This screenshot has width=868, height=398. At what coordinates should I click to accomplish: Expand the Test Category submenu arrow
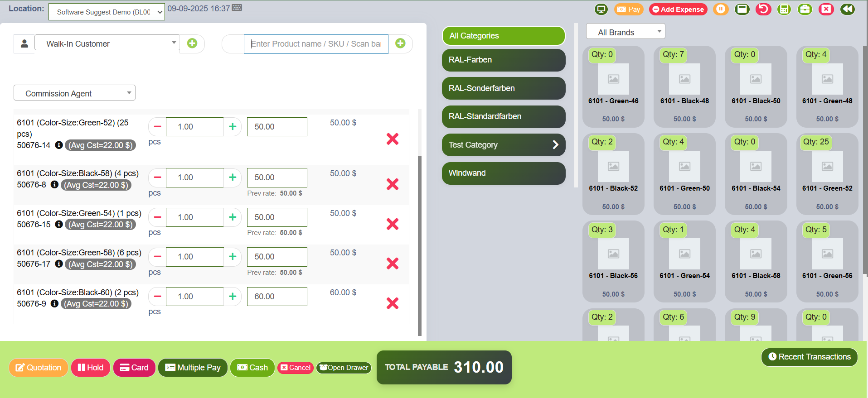(x=555, y=145)
